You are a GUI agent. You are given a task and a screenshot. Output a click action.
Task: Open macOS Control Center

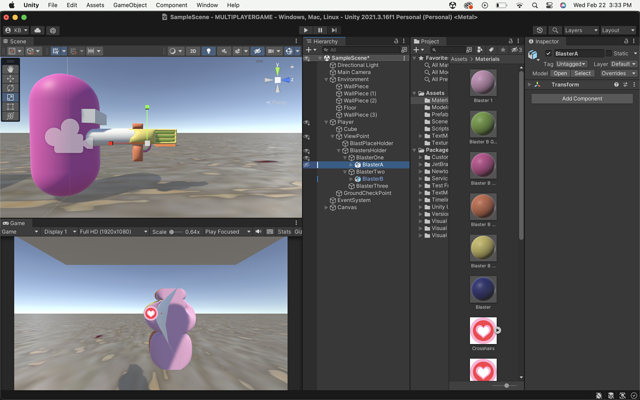[x=549, y=5]
